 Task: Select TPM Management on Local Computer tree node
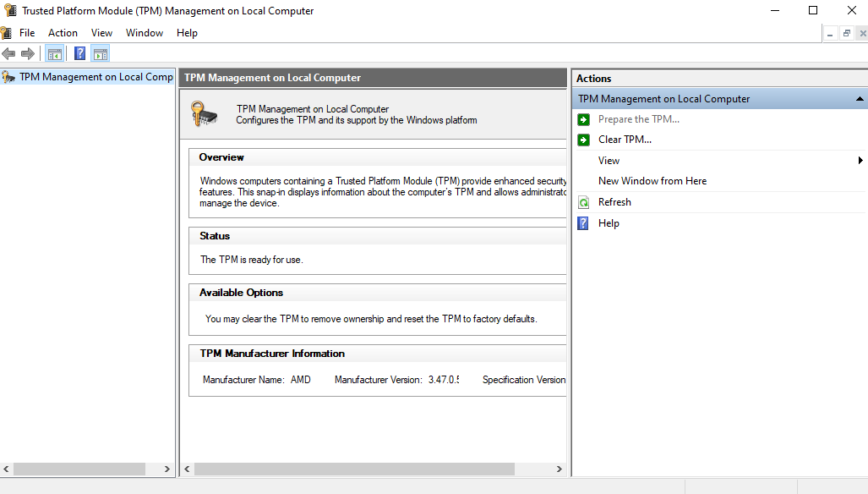[96, 77]
